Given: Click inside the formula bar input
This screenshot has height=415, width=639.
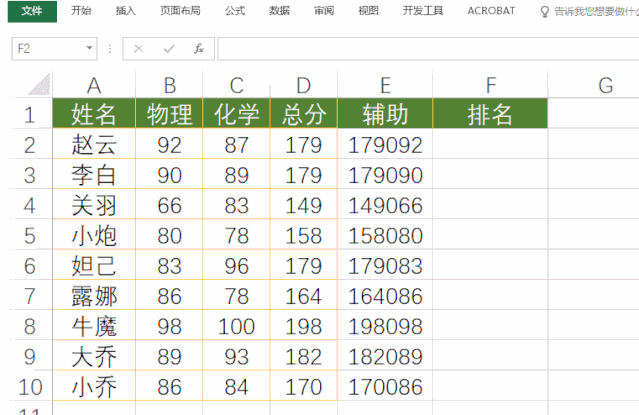Looking at the screenshot, I should [x=428, y=49].
